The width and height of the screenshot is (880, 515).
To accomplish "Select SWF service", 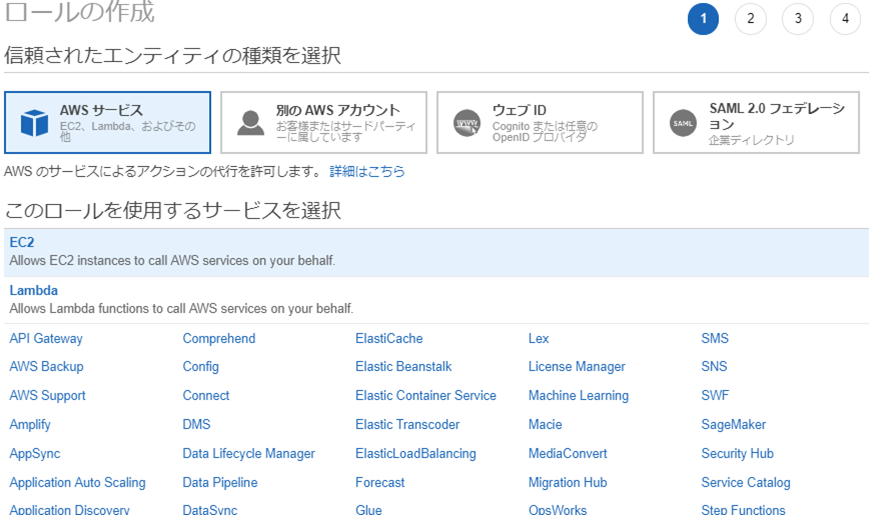I will [x=715, y=396].
